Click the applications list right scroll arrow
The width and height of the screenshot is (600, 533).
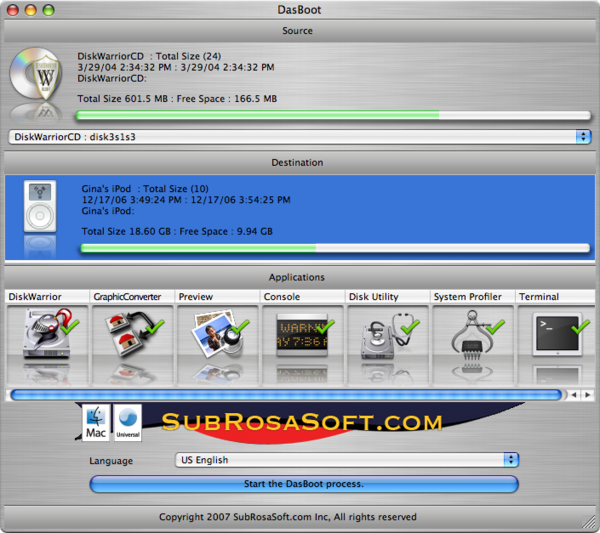tap(588, 395)
